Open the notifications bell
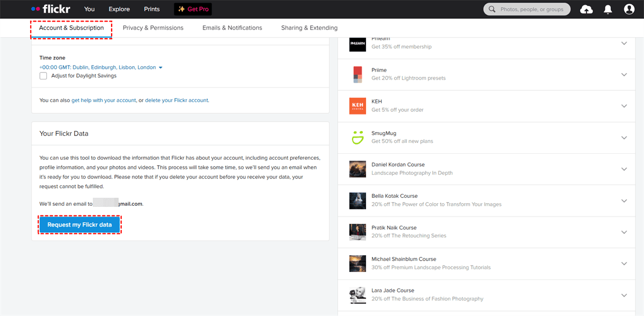Screen dimensions: 644x316 [x=608, y=10]
